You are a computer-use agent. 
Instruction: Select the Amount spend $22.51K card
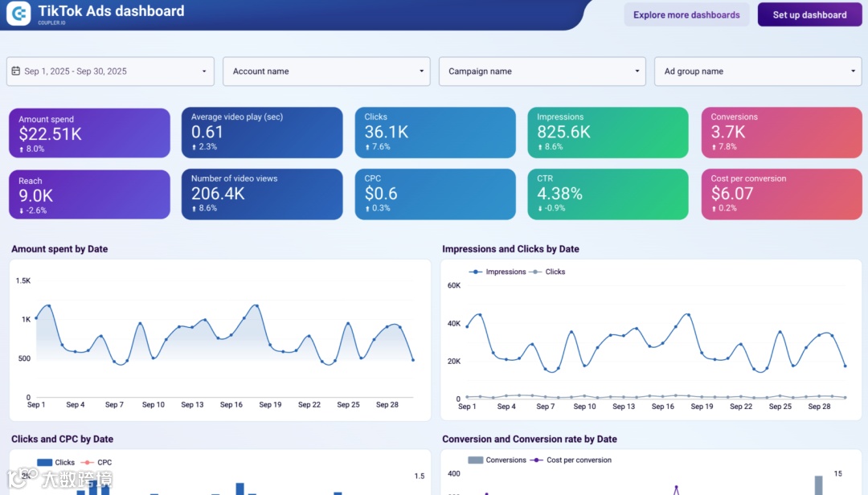coord(89,133)
